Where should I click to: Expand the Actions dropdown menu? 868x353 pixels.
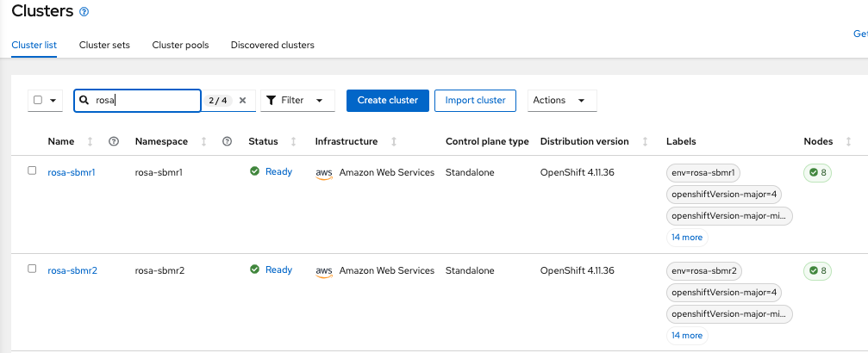[561, 101]
